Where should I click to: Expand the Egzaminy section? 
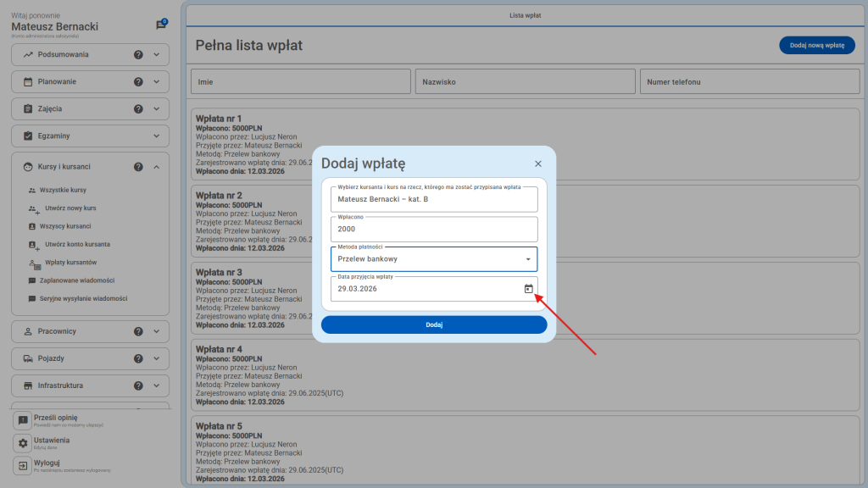pyautogui.click(x=156, y=136)
